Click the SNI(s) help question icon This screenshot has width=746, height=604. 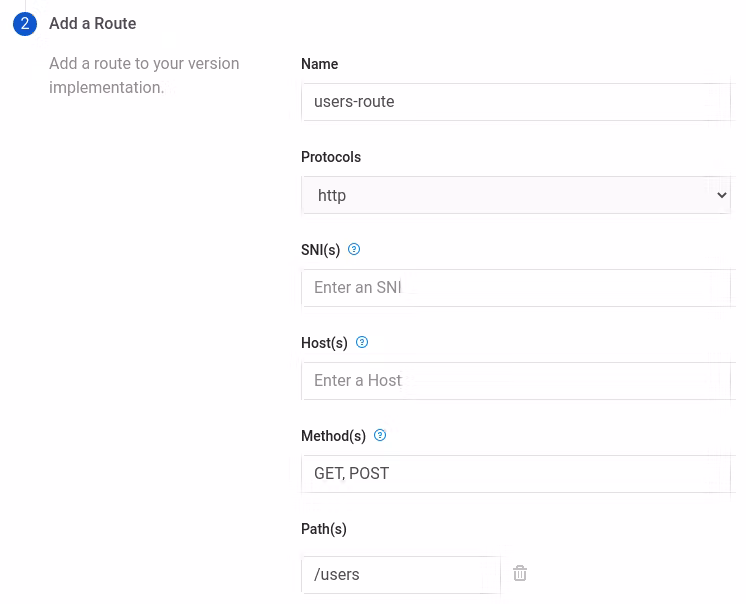pyautogui.click(x=354, y=250)
